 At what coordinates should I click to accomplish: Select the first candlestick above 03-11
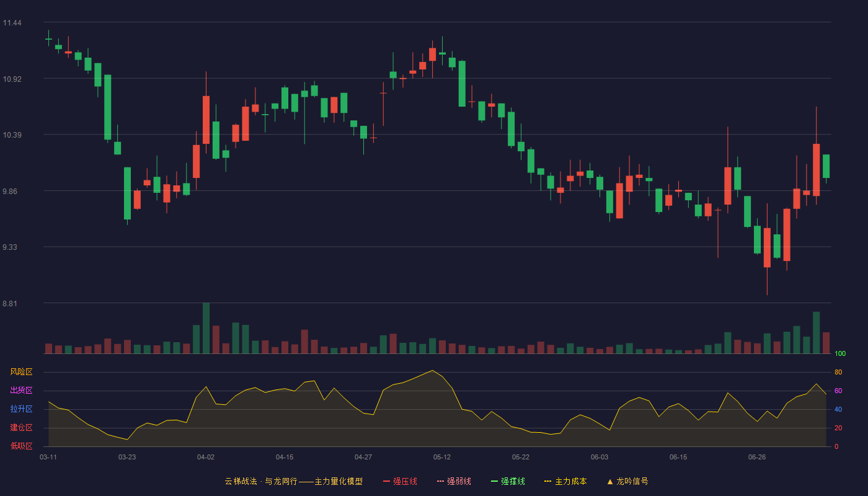click(x=48, y=39)
